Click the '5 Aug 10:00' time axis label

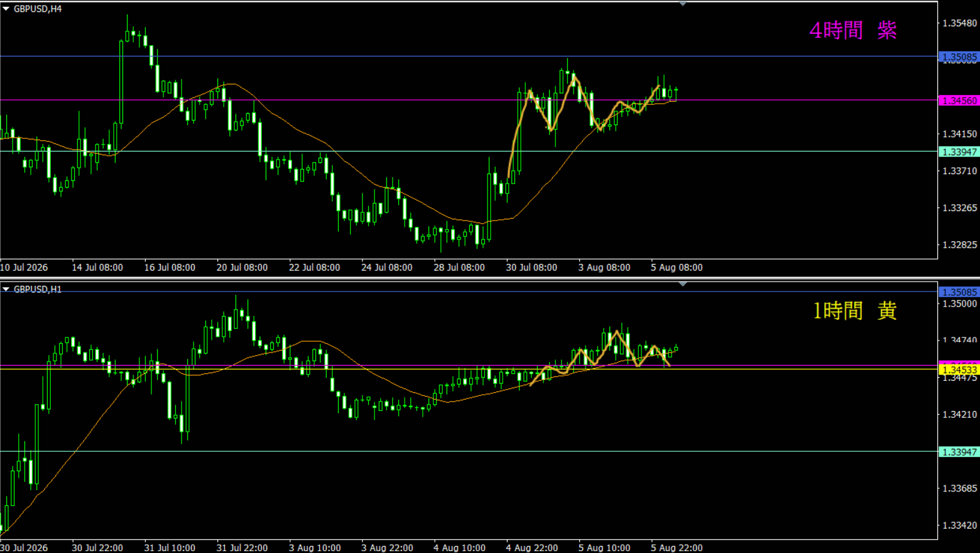[x=604, y=548]
